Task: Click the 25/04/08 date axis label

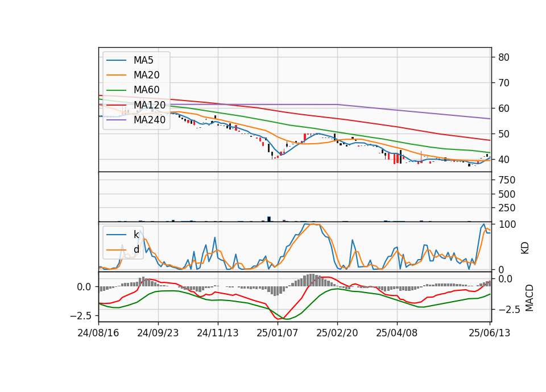Action: 396,333
